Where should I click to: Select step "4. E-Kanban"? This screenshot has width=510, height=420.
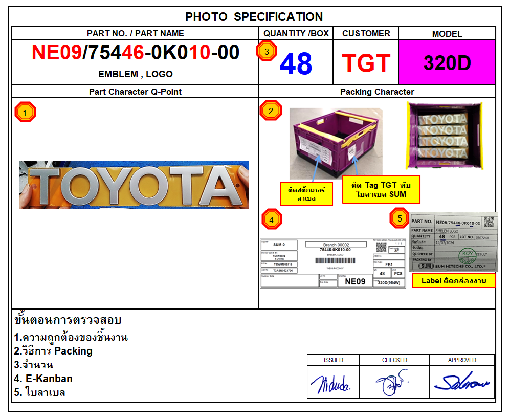(x=43, y=379)
